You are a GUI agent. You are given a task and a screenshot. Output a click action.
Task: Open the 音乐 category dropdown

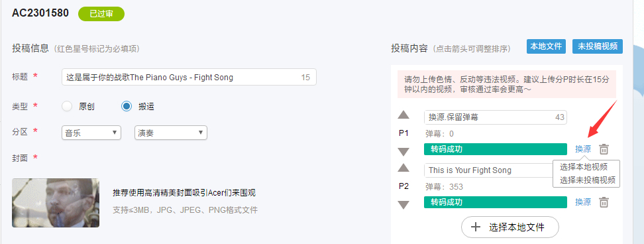click(91, 133)
